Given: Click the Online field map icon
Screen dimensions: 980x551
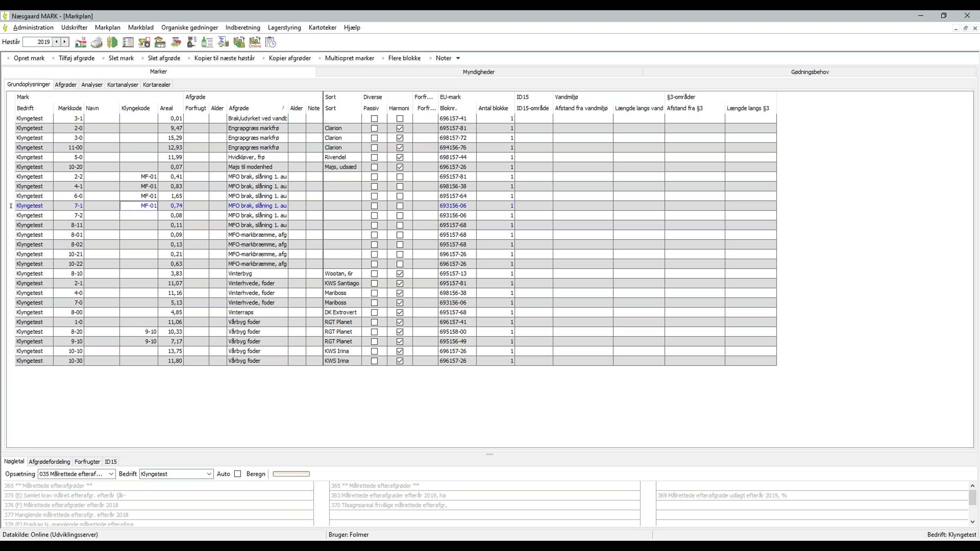Looking at the screenshot, I should pos(255,42).
